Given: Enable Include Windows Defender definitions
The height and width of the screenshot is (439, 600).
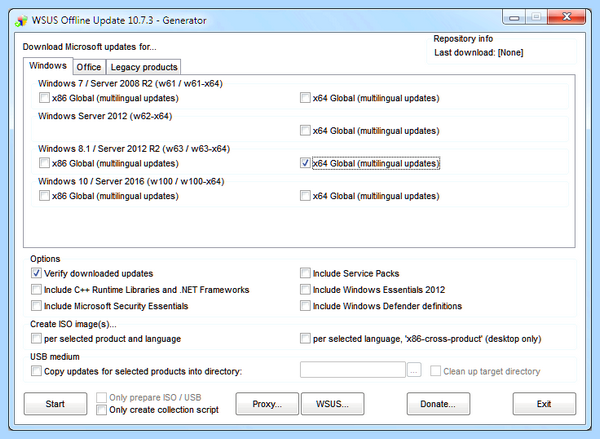Looking at the screenshot, I should point(305,306).
